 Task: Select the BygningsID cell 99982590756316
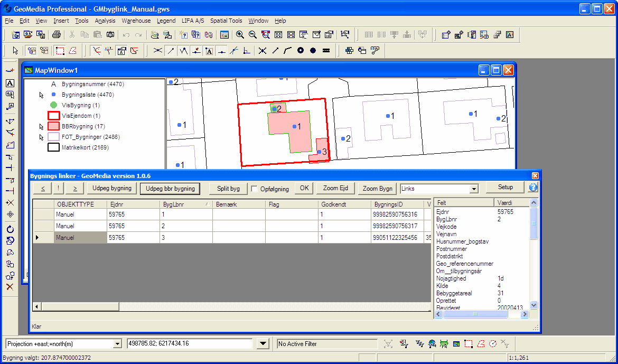coord(397,214)
